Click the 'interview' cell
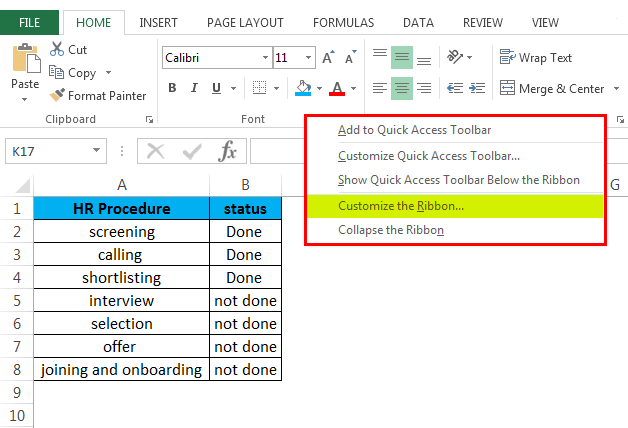This screenshot has height=428, width=628. pyautogui.click(x=122, y=301)
